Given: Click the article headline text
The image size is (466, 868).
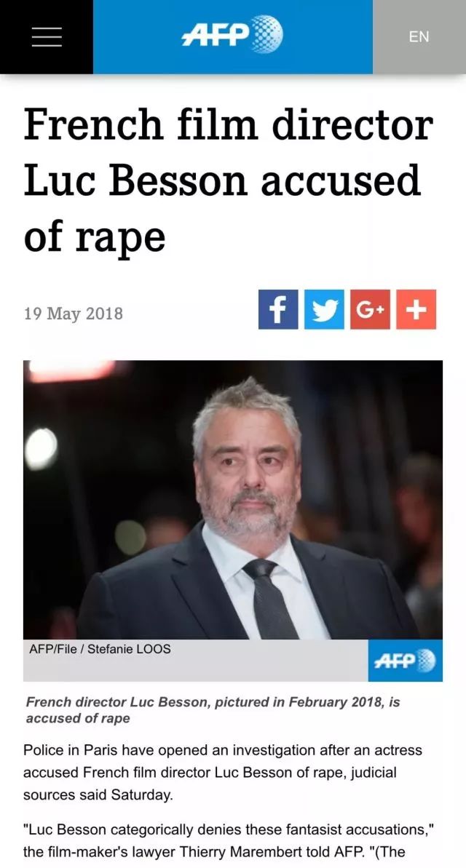Looking at the screenshot, I should [228, 180].
